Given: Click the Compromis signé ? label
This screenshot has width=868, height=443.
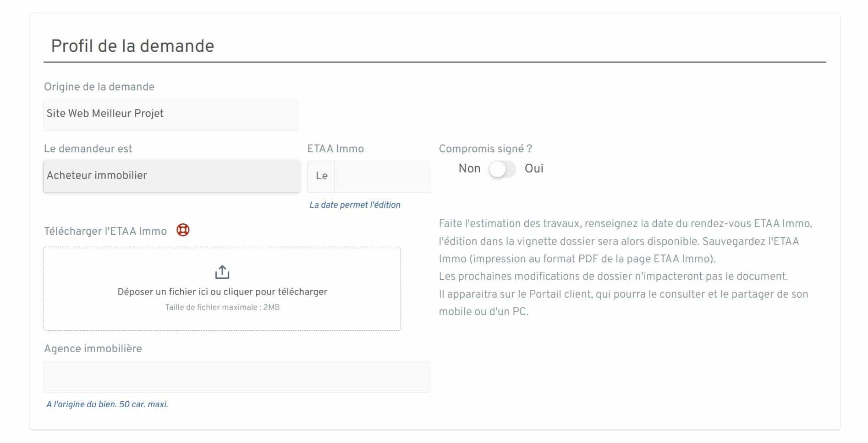Looking at the screenshot, I should (485, 148).
